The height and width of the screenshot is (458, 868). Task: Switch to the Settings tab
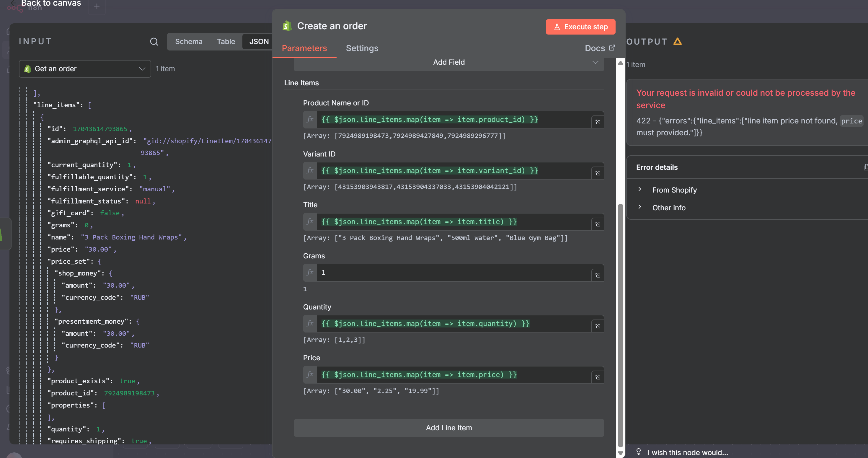click(x=362, y=48)
